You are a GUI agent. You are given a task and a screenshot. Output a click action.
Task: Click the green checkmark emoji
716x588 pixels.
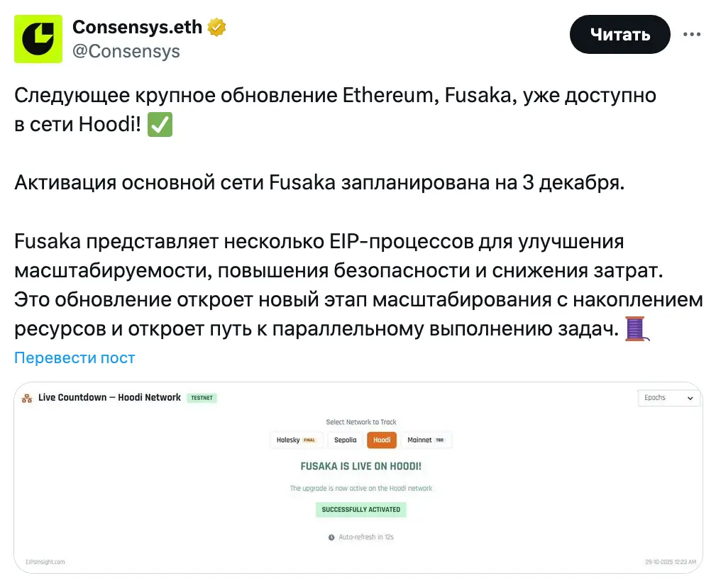click(x=160, y=126)
